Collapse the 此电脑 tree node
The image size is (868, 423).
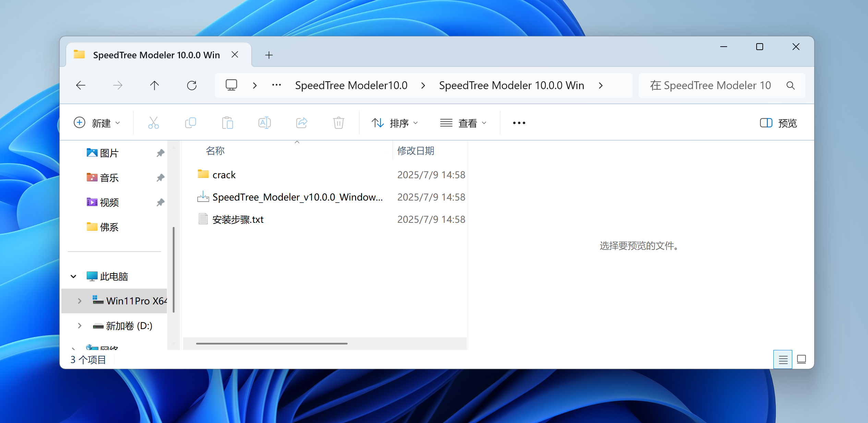tap(73, 276)
